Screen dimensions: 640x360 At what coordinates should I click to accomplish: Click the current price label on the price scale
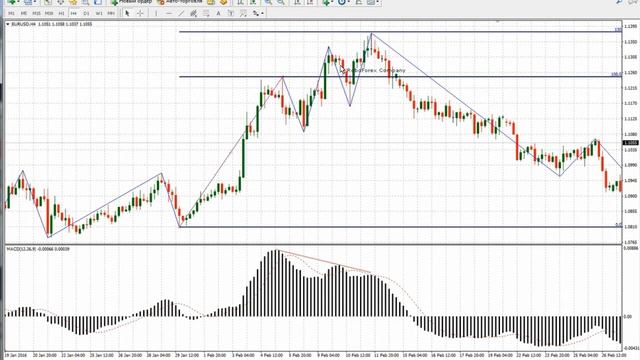pyautogui.click(x=631, y=143)
